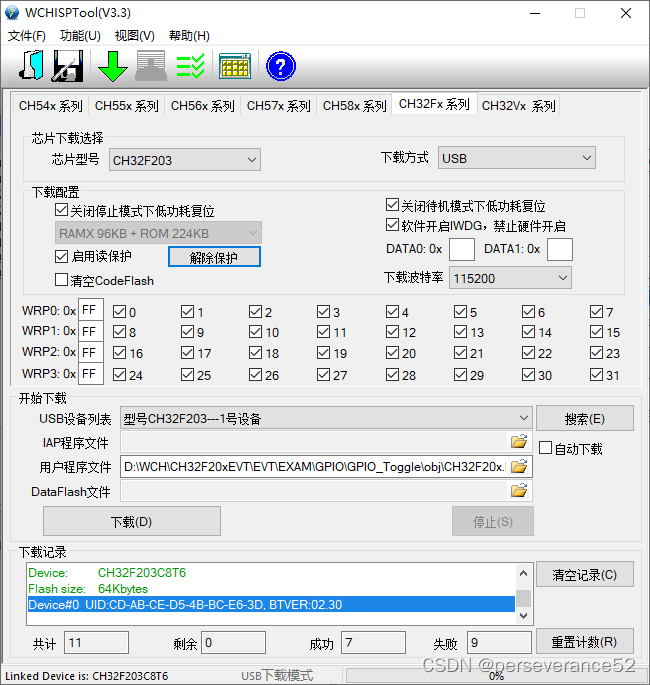
Task: Browse for DataFlash file folder icon
Action: pyautogui.click(x=519, y=491)
